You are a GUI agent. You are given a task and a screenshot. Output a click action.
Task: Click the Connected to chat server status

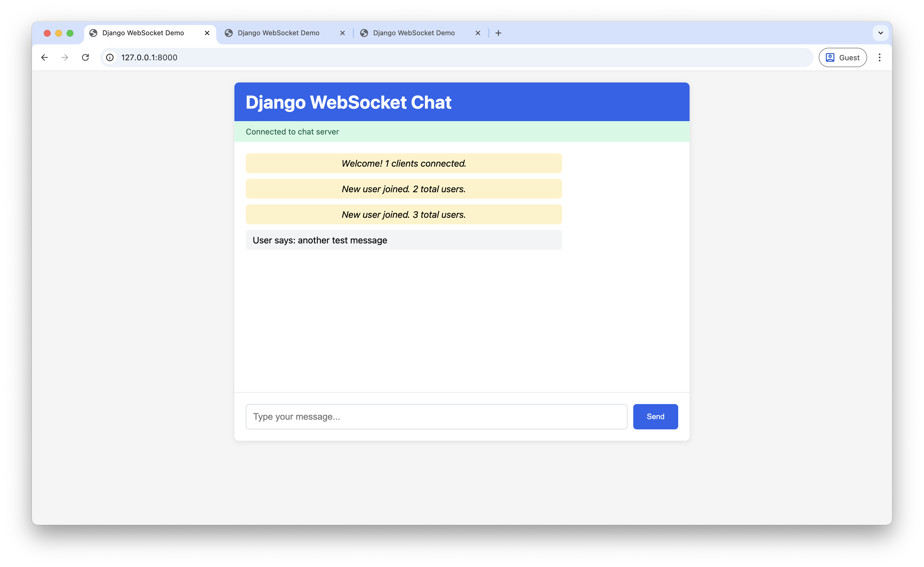tap(292, 132)
